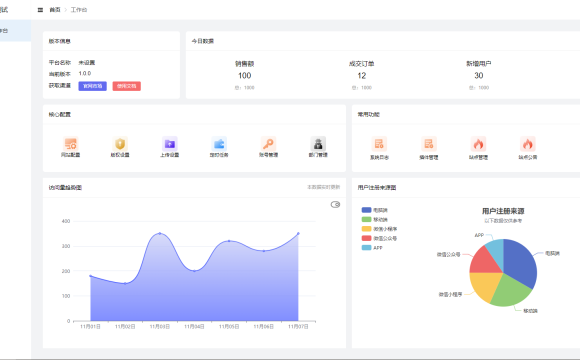Click the blue button in version info card
Screen dimensions: 580x360
pos(92,86)
